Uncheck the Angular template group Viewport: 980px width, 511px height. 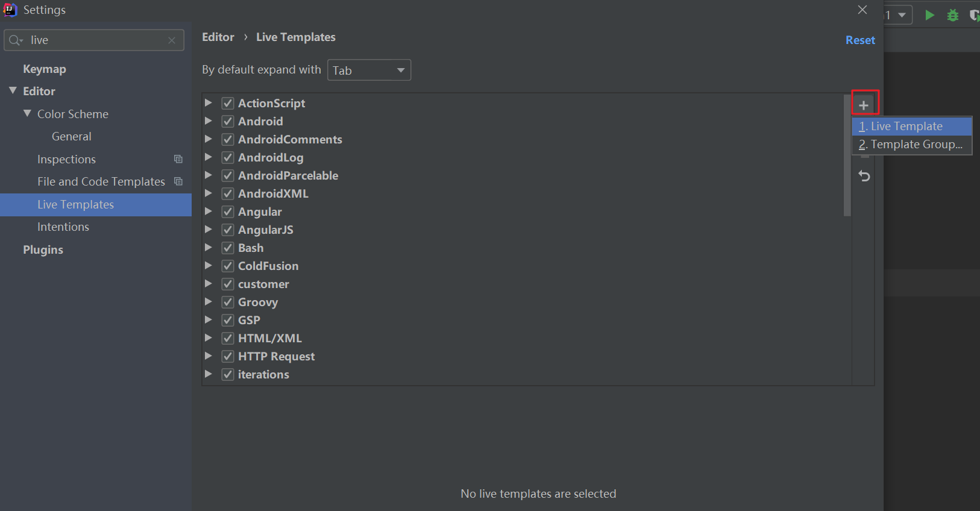[x=228, y=212]
